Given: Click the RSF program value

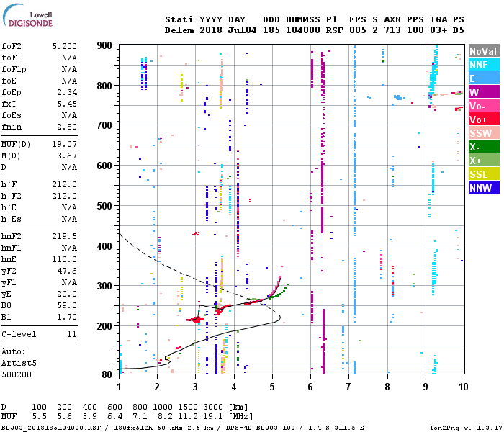Looking at the screenshot, I should point(334,30).
